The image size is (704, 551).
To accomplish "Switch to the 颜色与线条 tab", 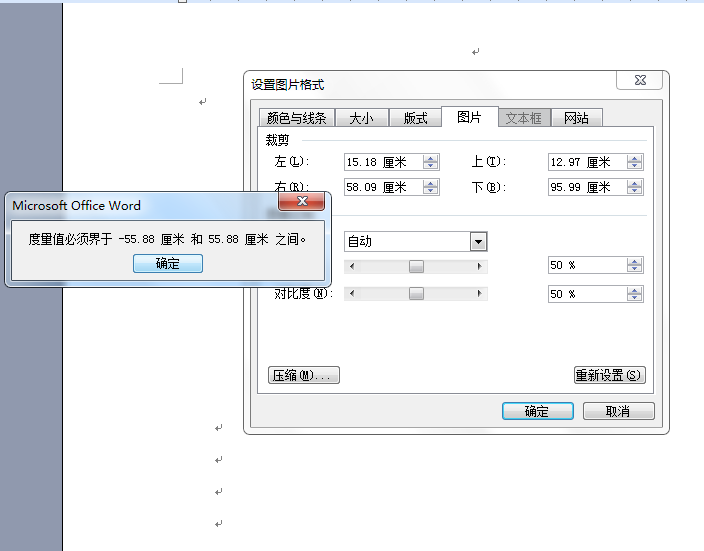I will click(296, 118).
